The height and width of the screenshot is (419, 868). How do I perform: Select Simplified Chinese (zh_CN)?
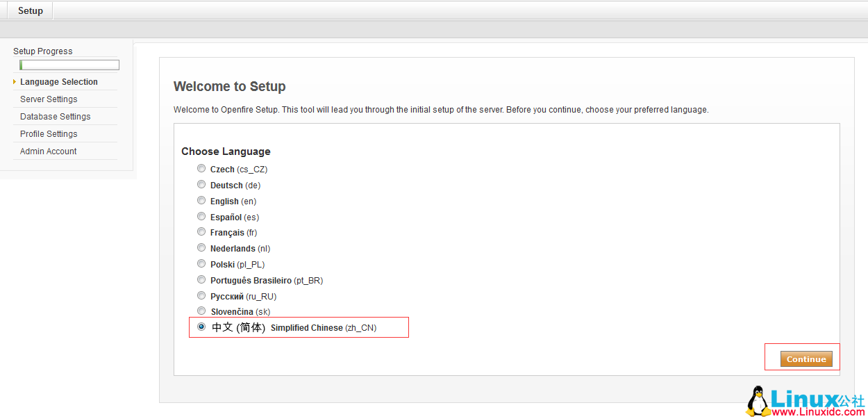coord(201,327)
